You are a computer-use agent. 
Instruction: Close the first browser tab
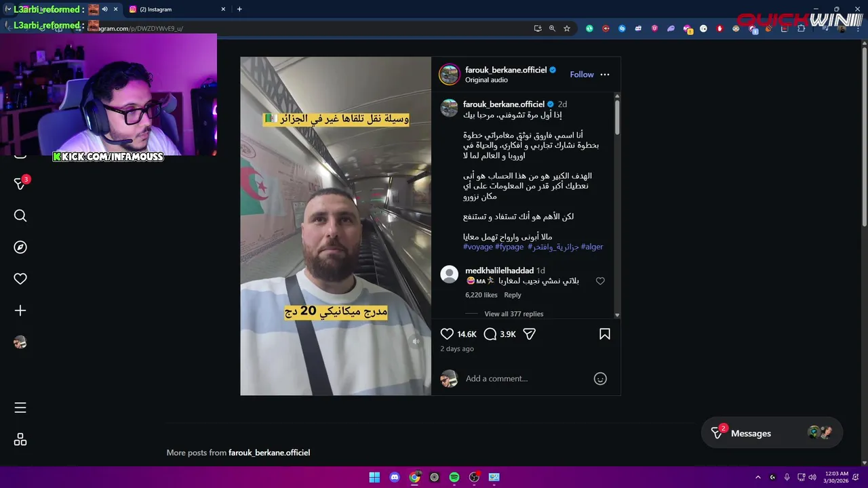click(x=115, y=9)
